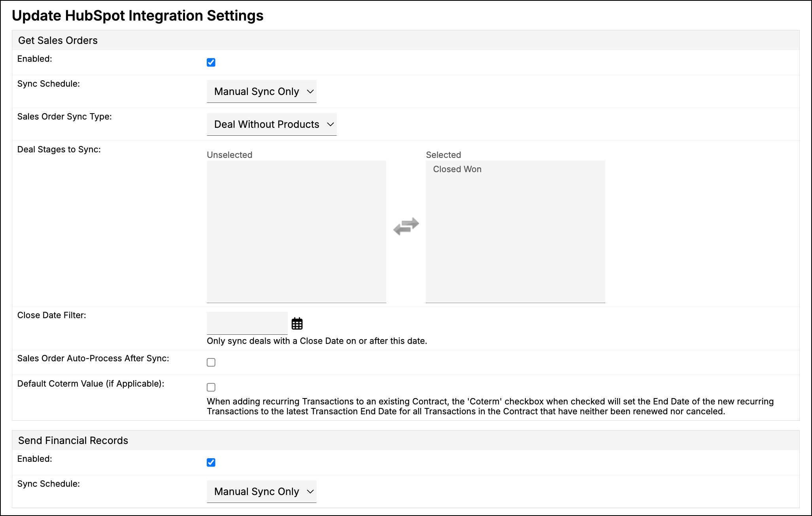This screenshot has width=812, height=516.
Task: Click the Sales Order Auto-Process After Sync label
Action: pyautogui.click(x=93, y=358)
